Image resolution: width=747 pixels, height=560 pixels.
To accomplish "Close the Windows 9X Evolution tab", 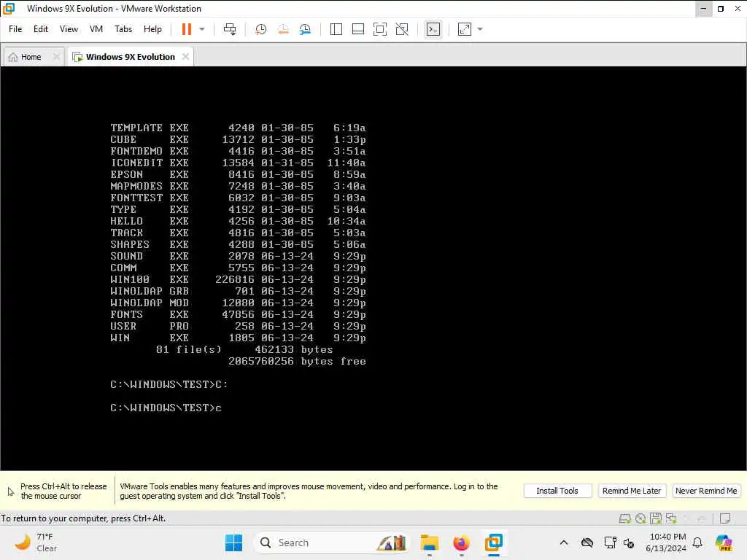I will point(185,57).
